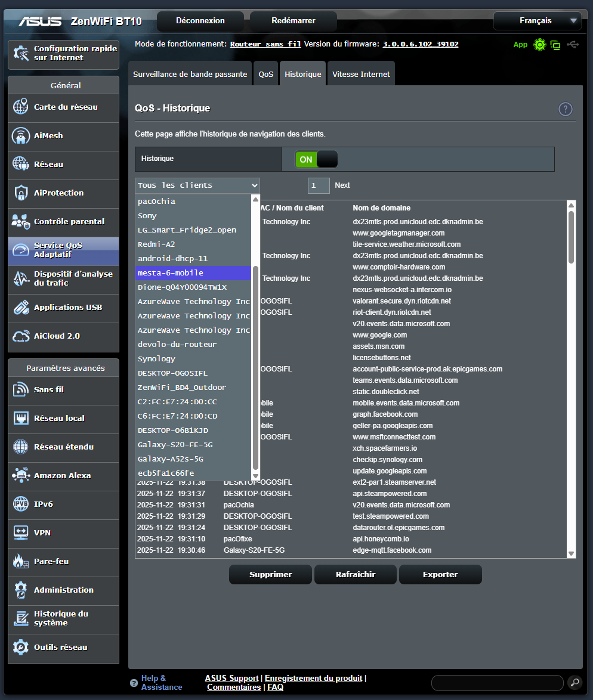Image resolution: width=593 pixels, height=700 pixels.
Task: Click the page number input field
Action: (x=318, y=185)
